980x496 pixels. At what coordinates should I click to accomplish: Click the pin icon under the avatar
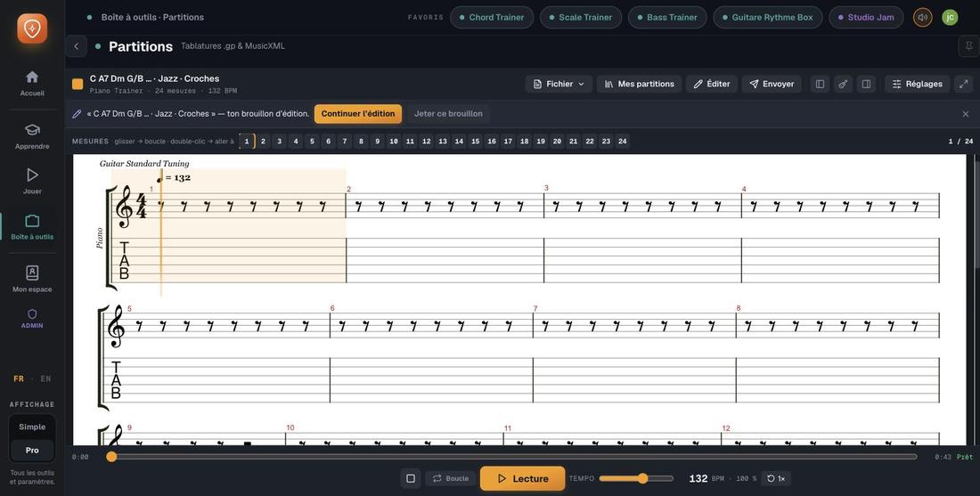pyautogui.click(x=968, y=46)
